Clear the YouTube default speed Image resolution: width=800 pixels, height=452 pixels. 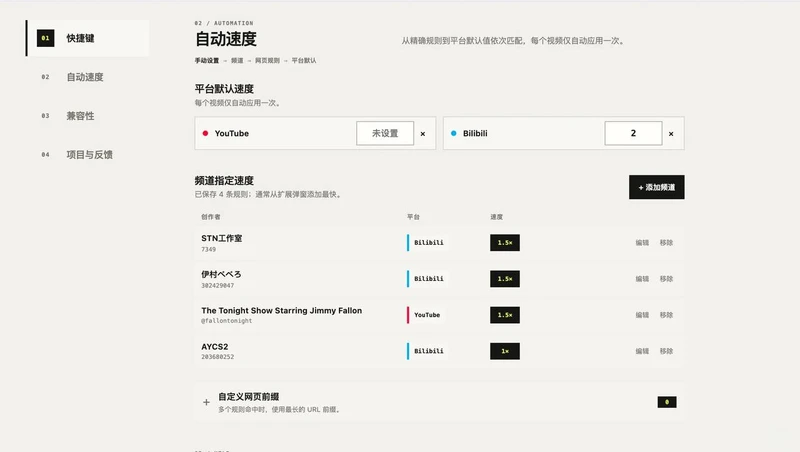coord(422,134)
